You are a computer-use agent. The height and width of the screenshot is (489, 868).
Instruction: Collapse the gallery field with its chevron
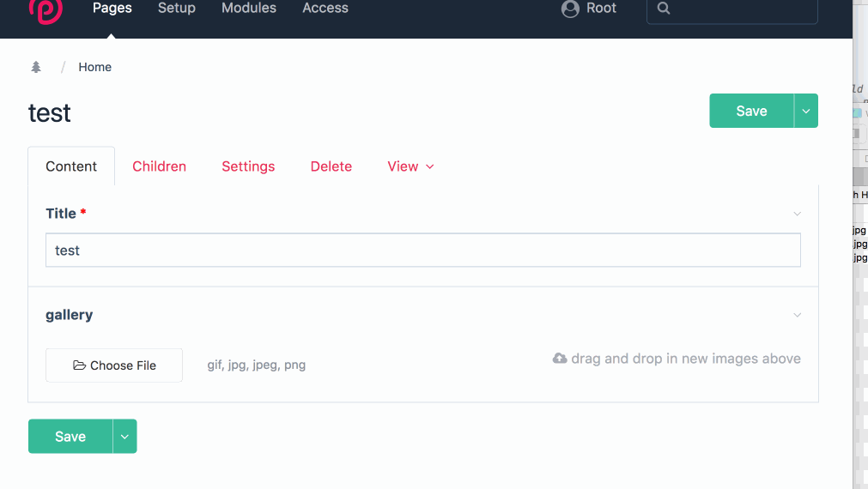(797, 315)
